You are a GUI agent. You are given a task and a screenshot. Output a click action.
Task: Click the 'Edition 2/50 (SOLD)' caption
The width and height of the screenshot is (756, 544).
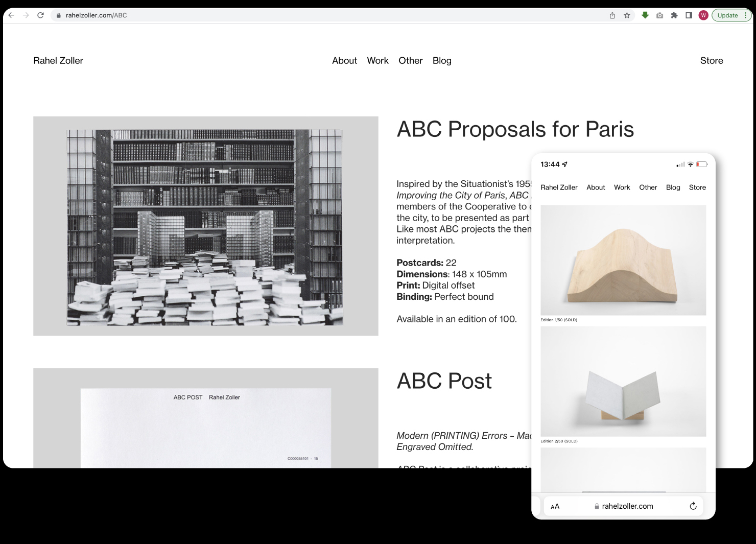click(559, 441)
